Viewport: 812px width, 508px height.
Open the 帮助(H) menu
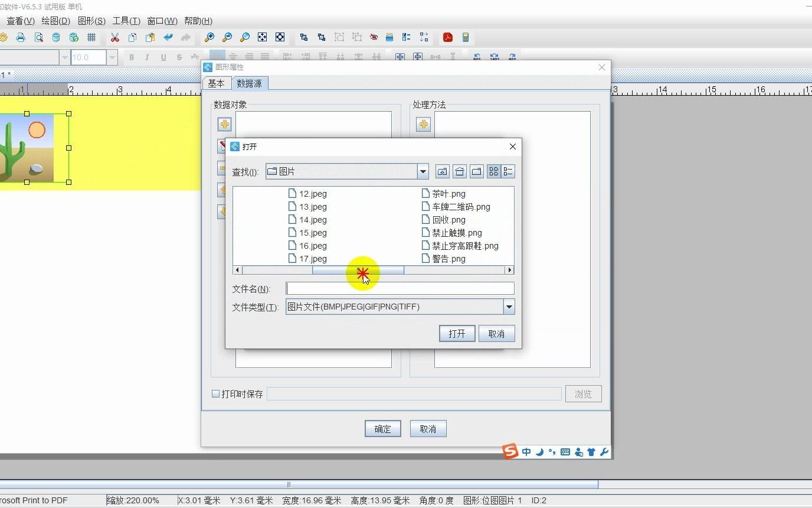point(198,21)
